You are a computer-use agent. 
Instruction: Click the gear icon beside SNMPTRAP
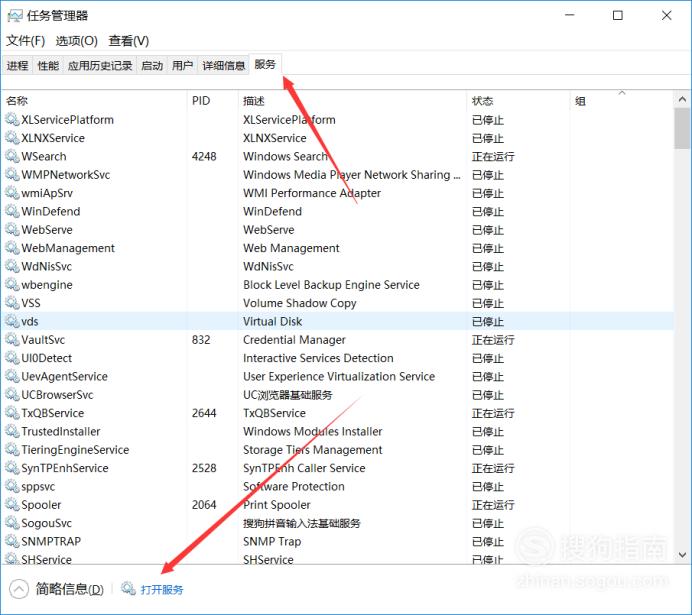(x=12, y=541)
